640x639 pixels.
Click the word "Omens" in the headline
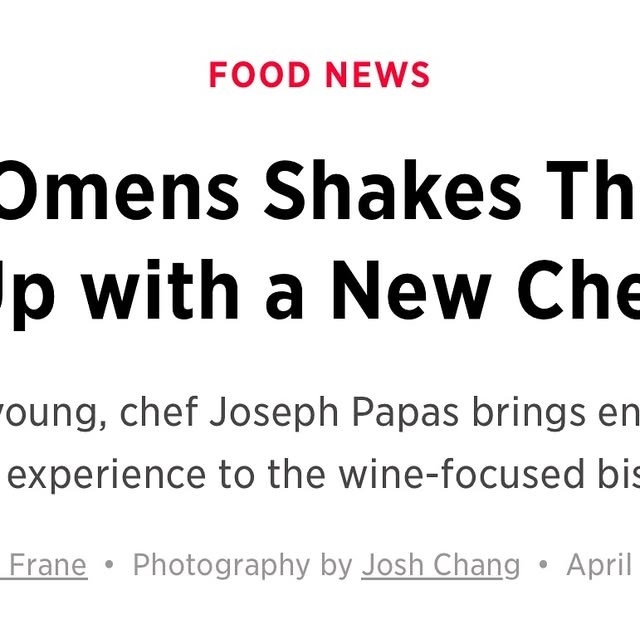click(118, 192)
